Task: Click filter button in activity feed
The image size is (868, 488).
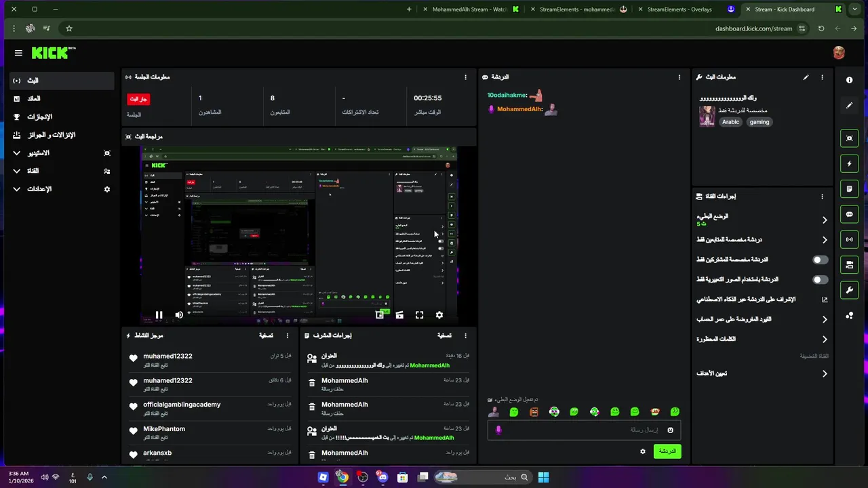Action: click(266, 335)
